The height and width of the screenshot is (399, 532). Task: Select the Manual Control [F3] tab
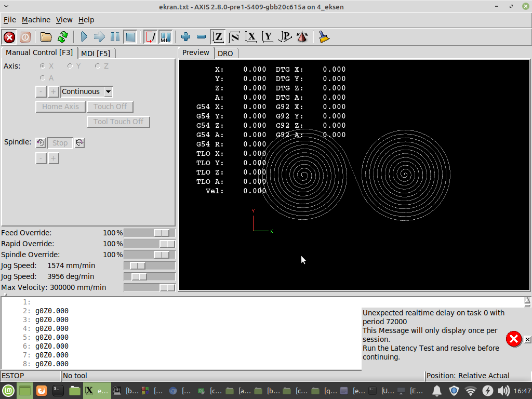39,52
